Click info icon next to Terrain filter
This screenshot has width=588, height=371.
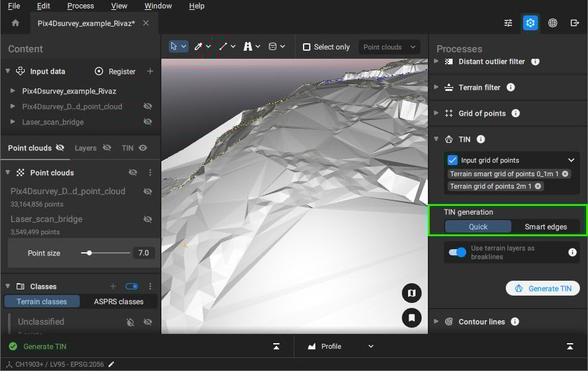[511, 88]
